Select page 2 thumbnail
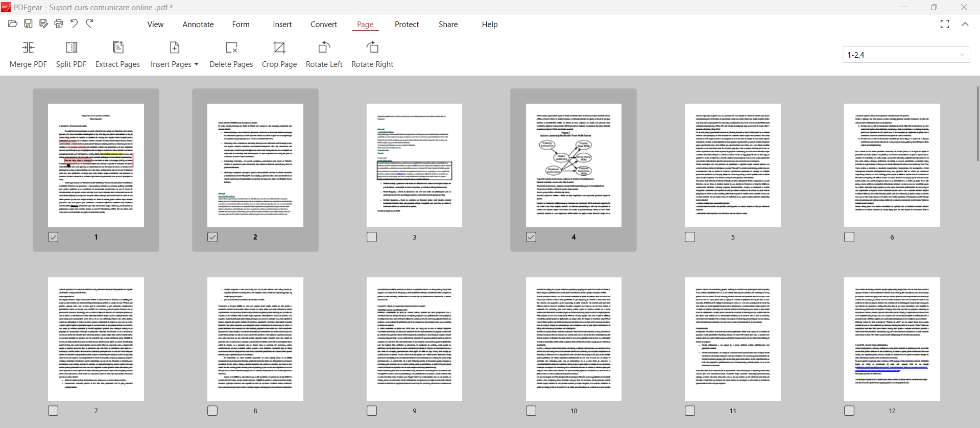The width and height of the screenshot is (980, 428). coord(255,165)
